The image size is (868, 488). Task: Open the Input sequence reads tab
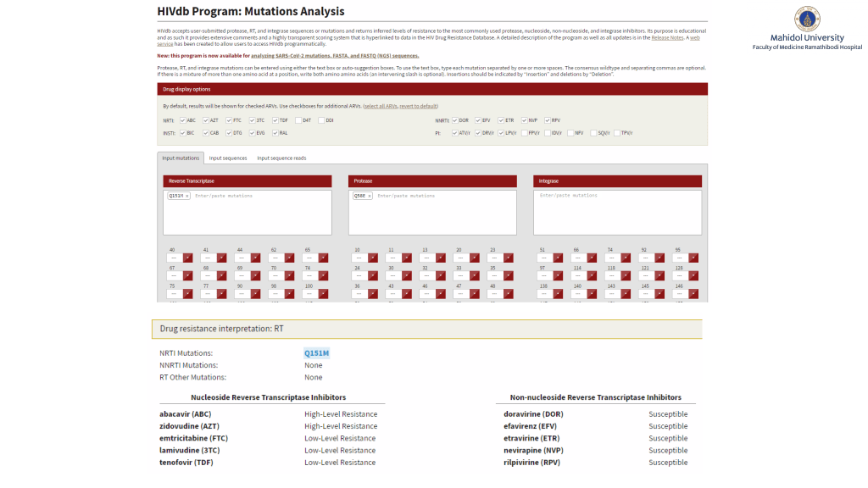281,158
